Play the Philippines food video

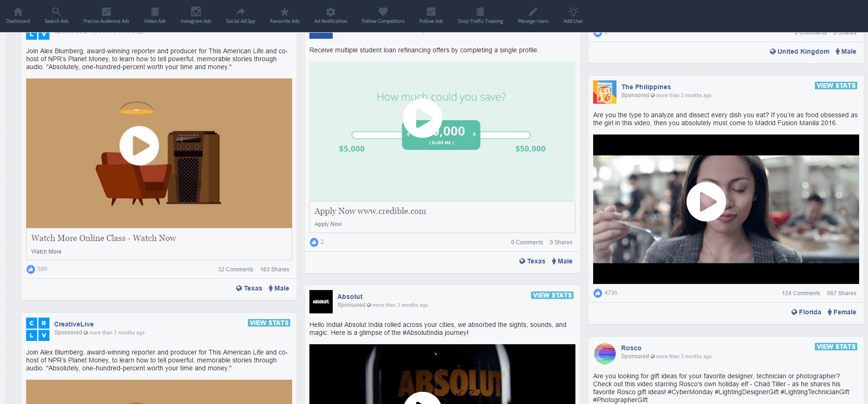706,202
